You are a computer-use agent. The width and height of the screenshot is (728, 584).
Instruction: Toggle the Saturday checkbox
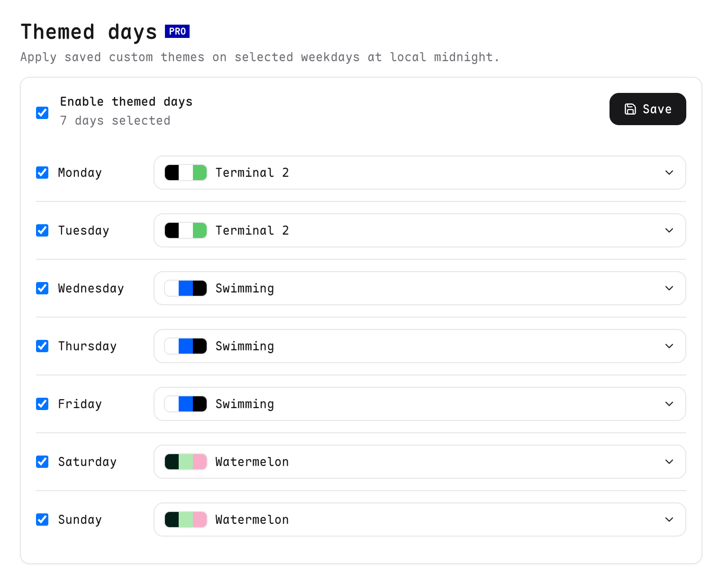click(x=42, y=462)
